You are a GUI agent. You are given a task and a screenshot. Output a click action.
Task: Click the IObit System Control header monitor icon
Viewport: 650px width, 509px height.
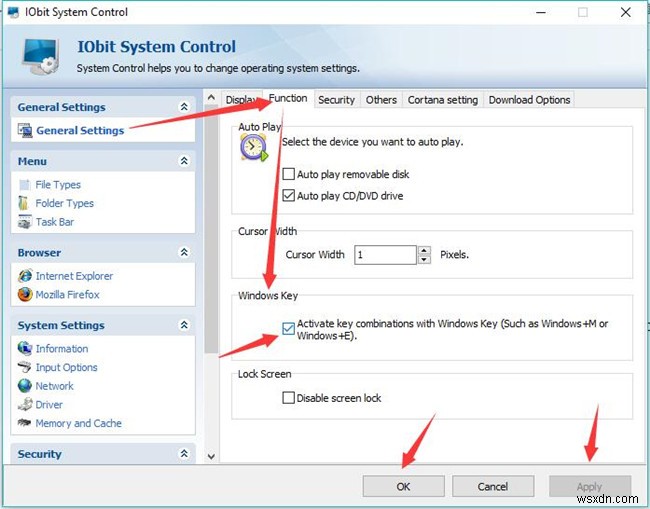[x=40, y=56]
